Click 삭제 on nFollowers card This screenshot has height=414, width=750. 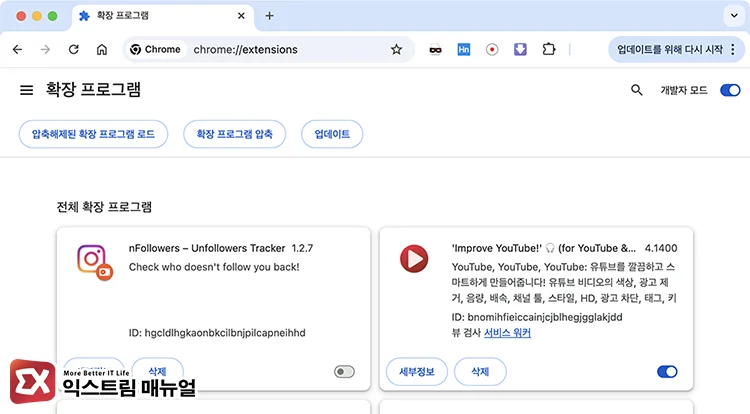point(157,370)
